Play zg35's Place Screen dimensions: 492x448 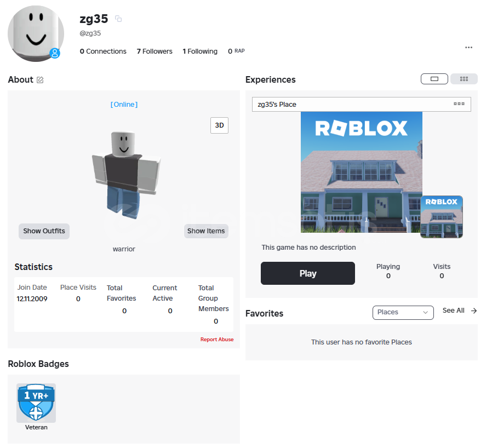(308, 273)
